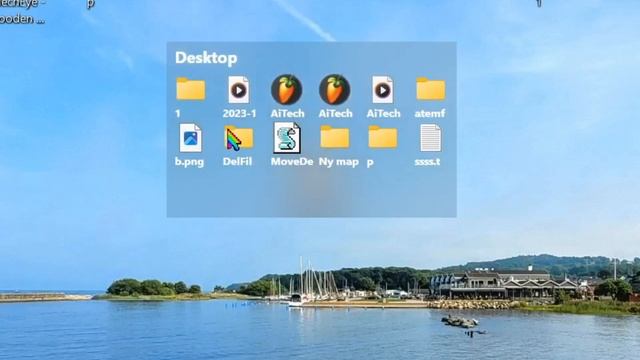
Task: Select the MoveDe script file
Action: (287, 138)
